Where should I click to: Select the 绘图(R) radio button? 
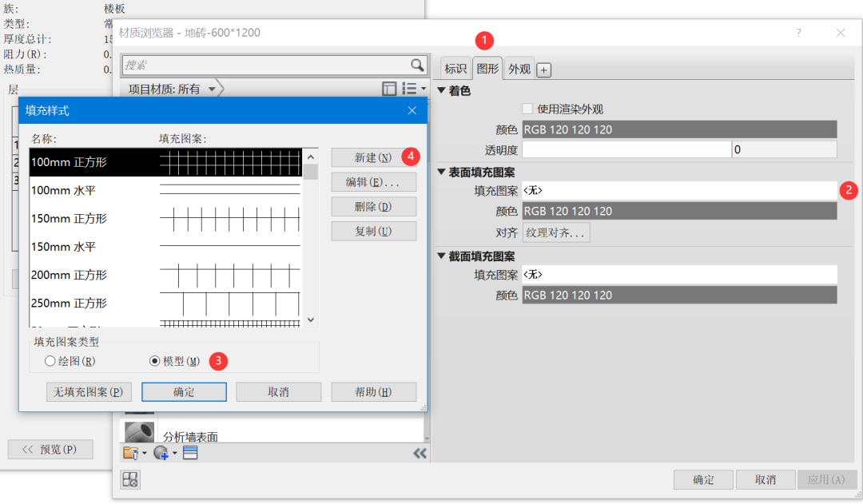50,361
